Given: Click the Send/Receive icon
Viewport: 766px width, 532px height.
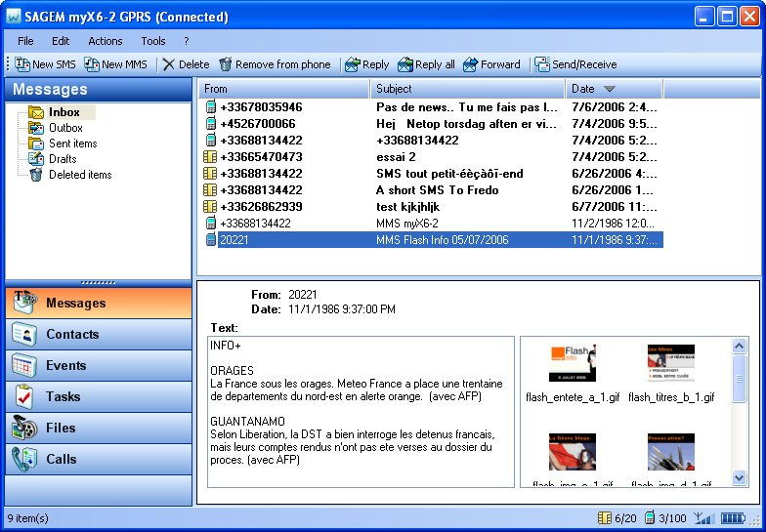Looking at the screenshot, I should [541, 64].
